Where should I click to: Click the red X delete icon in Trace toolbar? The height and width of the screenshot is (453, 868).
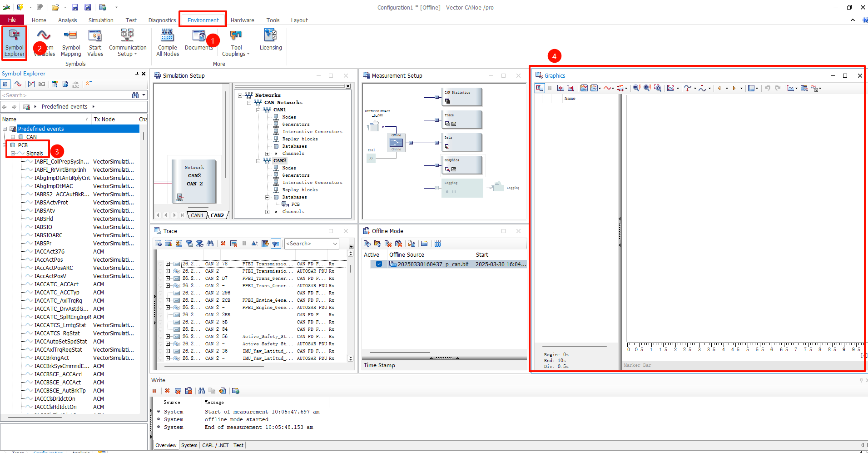223,244
